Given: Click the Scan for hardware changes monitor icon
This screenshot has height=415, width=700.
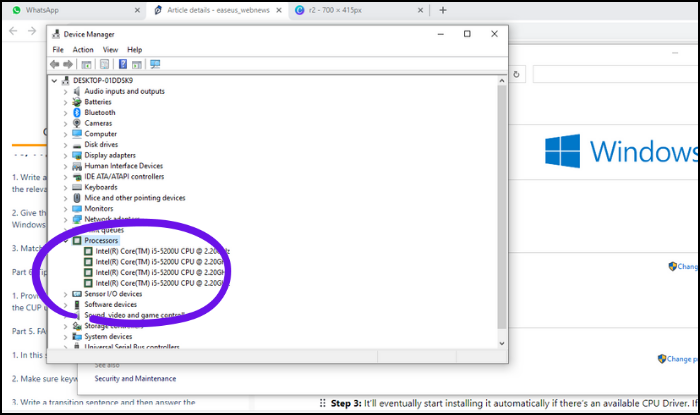Looking at the screenshot, I should point(155,64).
